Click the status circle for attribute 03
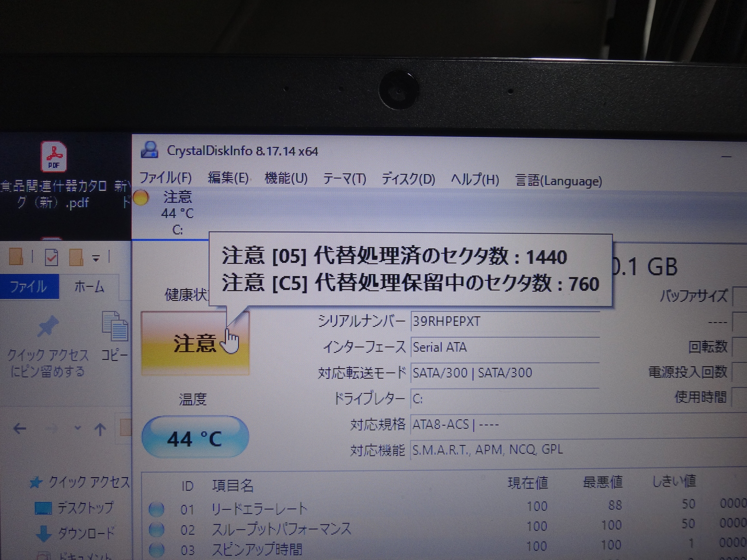747x560 pixels. pos(156,550)
